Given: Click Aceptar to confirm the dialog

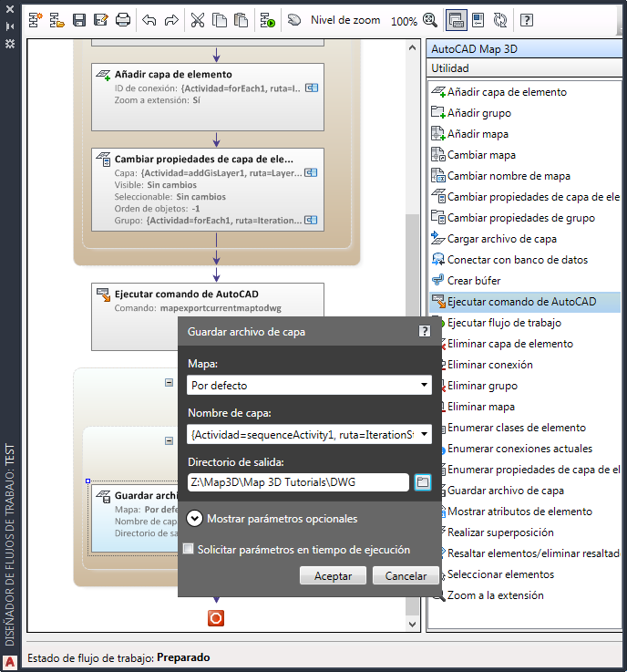Looking at the screenshot, I should [x=333, y=575].
